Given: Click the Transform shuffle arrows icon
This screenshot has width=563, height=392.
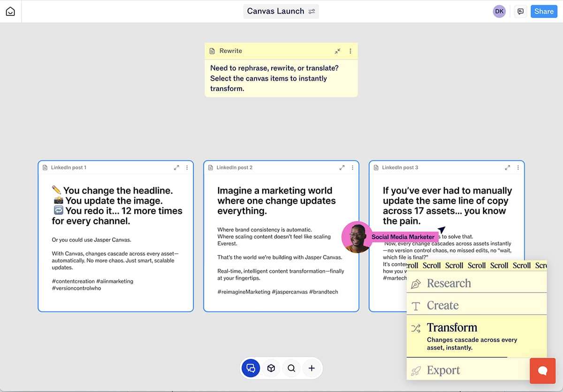Looking at the screenshot, I should pos(416,328).
